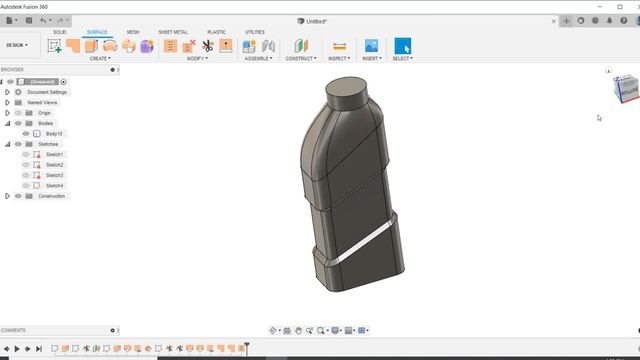640x360 pixels.
Task: Check the Job Status clock icon
Action: (595, 20)
